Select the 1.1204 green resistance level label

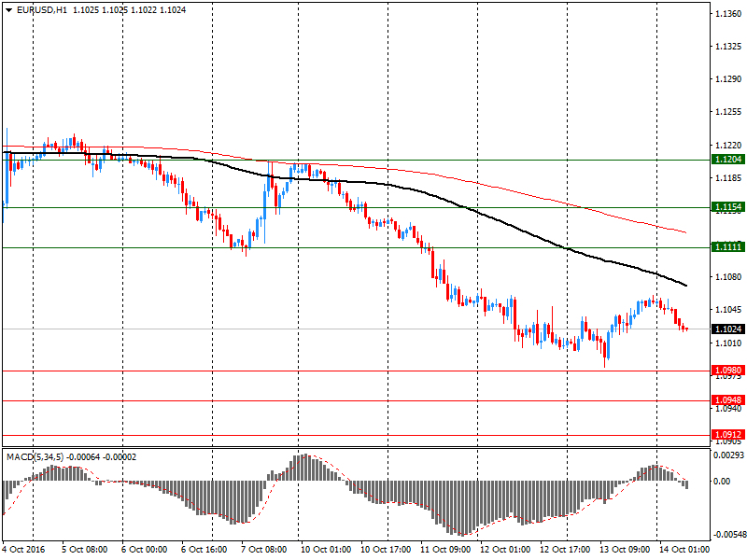(x=728, y=159)
